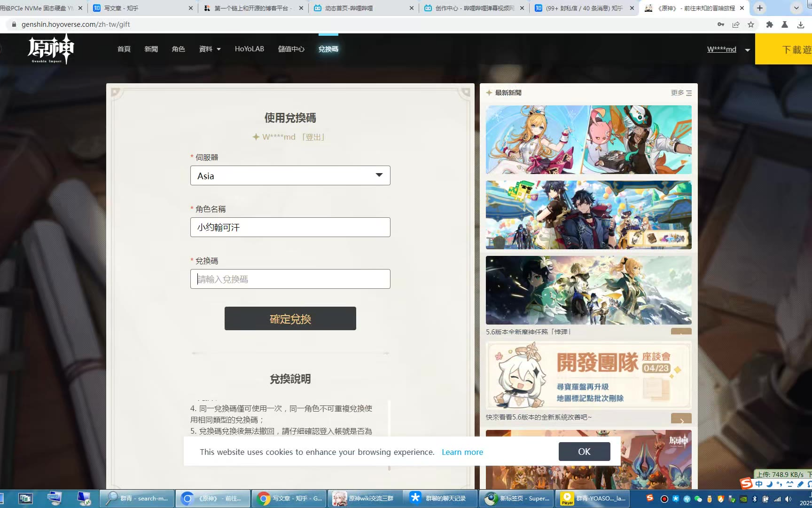
Task: Open the 原神wiki交流三群 taskbar chat
Action: click(365, 498)
